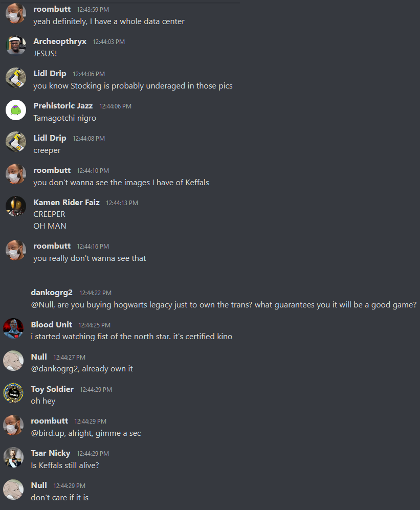
Task: Click the @dankogrg2 mention in Null's reply
Action: pos(55,368)
